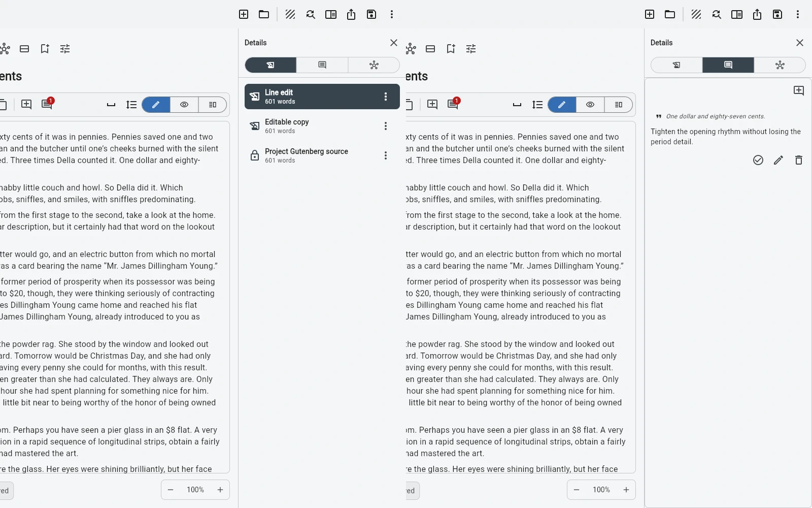Switch to comments tab in left Details panel
The width and height of the screenshot is (812, 508).
[322, 65]
